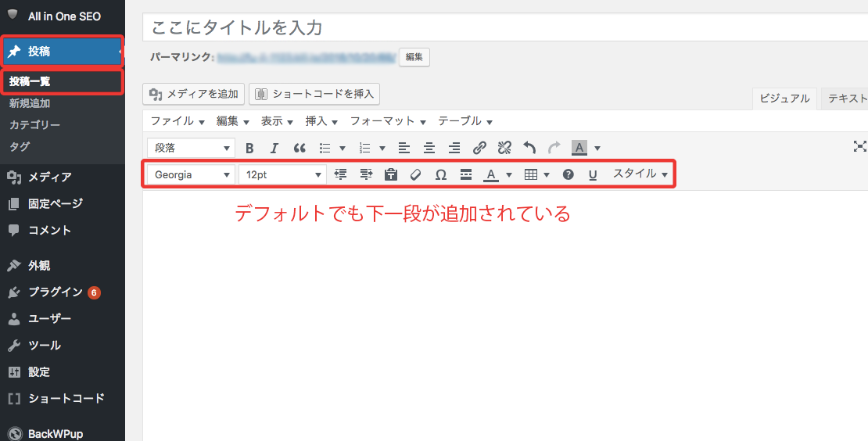
Task: Click the undo arrow icon
Action: pos(529,148)
